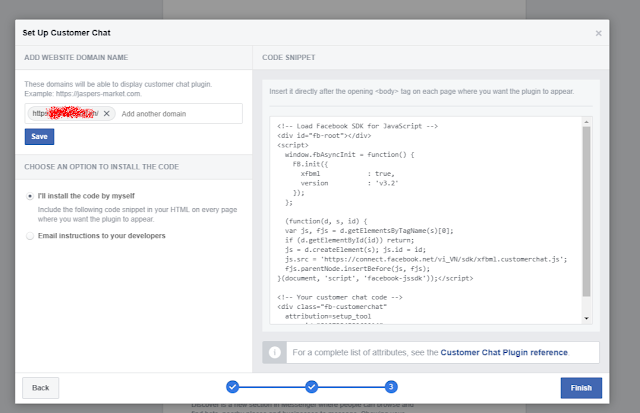Close the Set Up Customer Chat dialog

(x=598, y=33)
